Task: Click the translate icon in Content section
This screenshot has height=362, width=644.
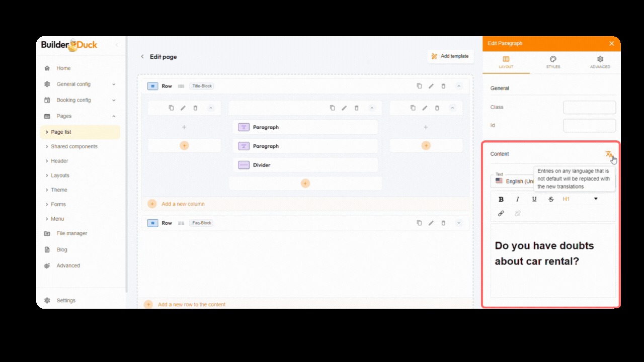Action: (x=609, y=154)
